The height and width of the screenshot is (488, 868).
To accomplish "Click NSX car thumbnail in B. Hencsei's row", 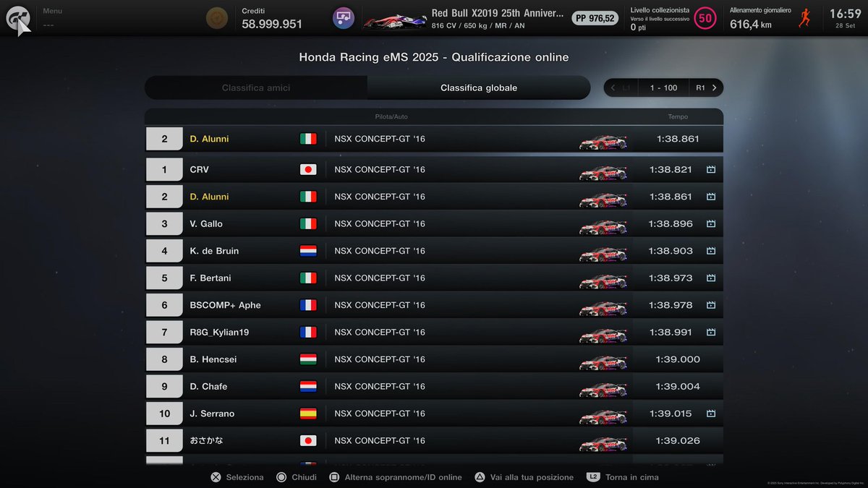I will pos(603,361).
